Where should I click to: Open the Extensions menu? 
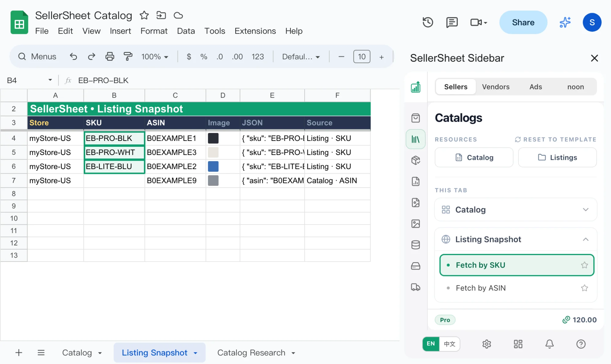255,31
